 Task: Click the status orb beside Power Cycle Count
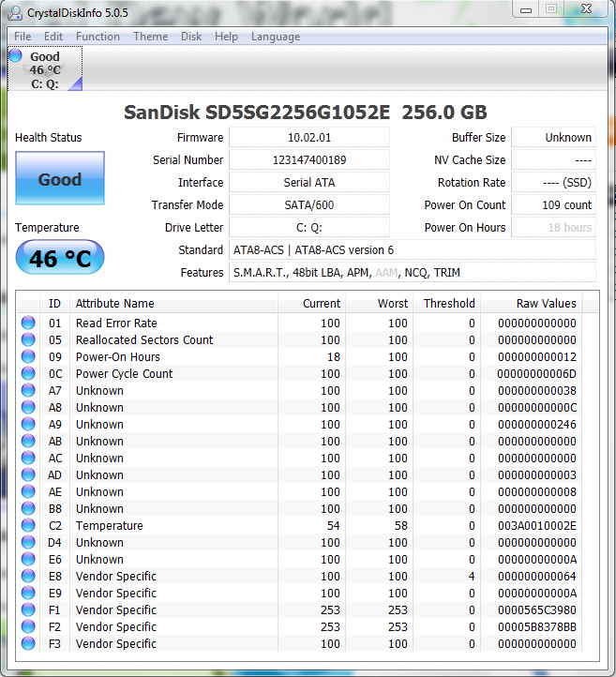click(28, 374)
